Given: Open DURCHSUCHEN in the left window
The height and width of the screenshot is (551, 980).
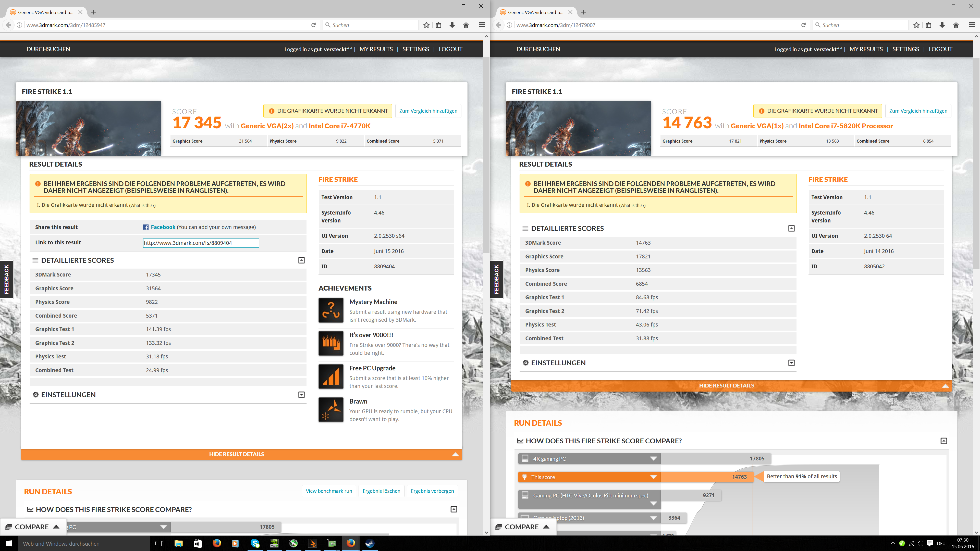Looking at the screenshot, I should [x=48, y=49].
